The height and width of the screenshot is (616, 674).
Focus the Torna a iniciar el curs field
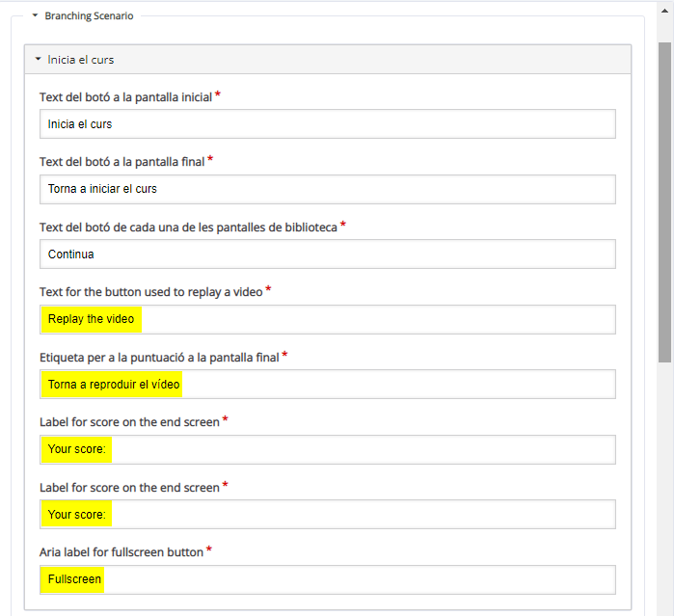click(x=328, y=189)
